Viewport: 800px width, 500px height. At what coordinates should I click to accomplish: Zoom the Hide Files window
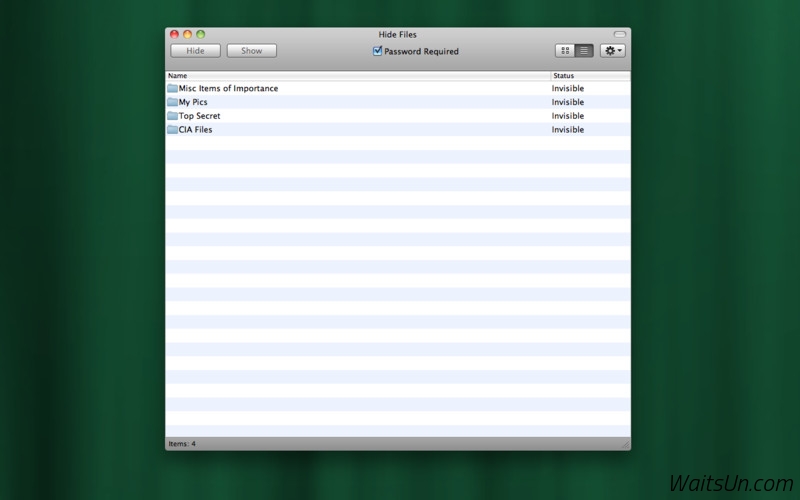tap(201, 34)
